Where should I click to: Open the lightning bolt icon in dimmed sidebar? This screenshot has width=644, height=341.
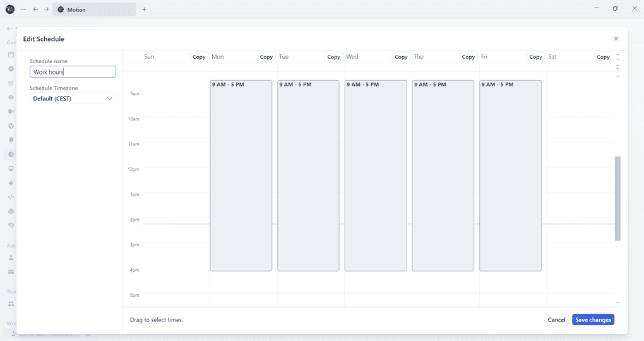click(11, 183)
